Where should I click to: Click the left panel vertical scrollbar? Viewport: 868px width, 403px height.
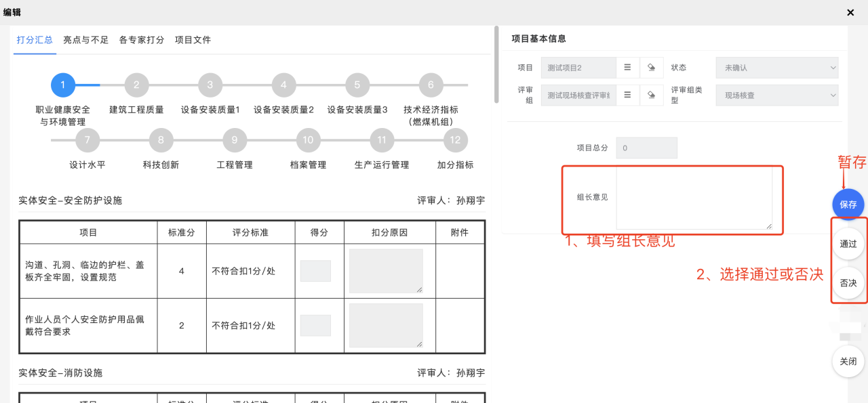pyautogui.click(x=496, y=64)
